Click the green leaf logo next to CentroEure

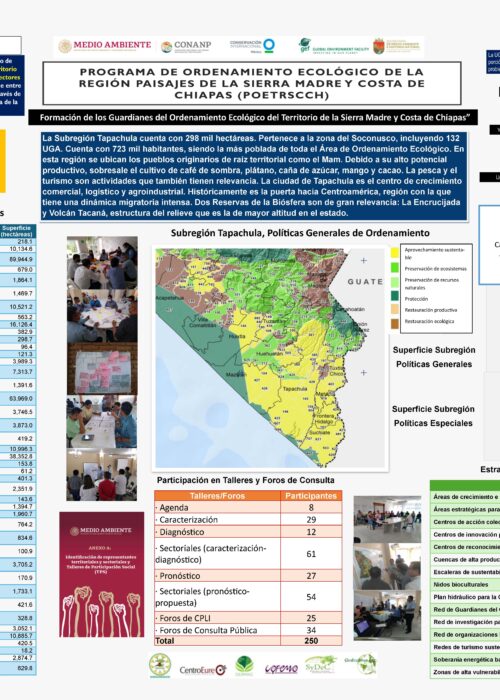coord(244,665)
